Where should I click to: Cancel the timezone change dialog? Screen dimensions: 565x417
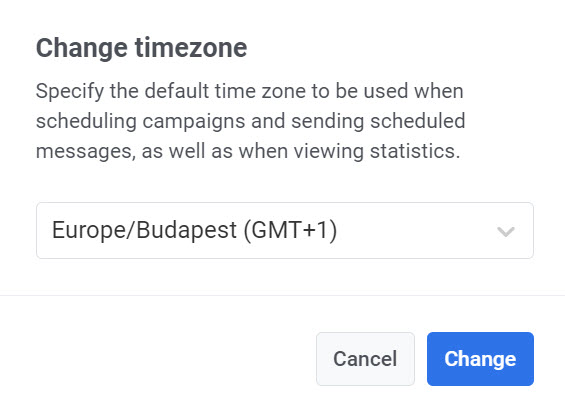[365, 359]
